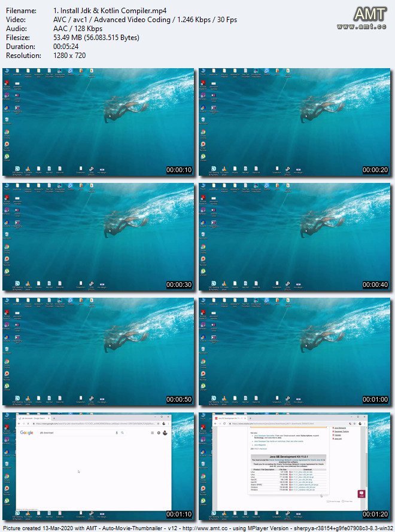This screenshot has width=395, height=532.
Task: Select the frame at 00:00:30
Action: [98, 237]
